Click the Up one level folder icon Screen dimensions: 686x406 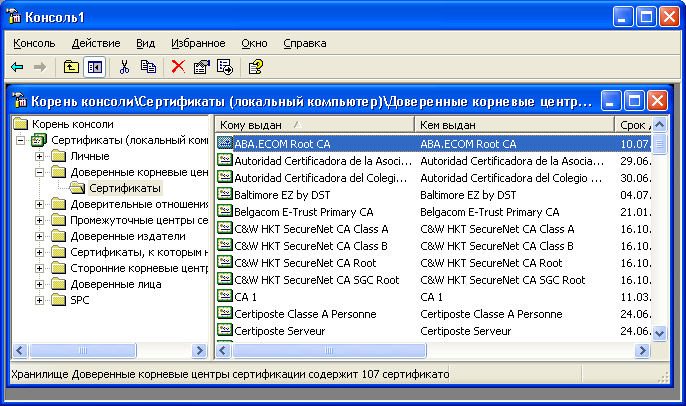point(71,67)
